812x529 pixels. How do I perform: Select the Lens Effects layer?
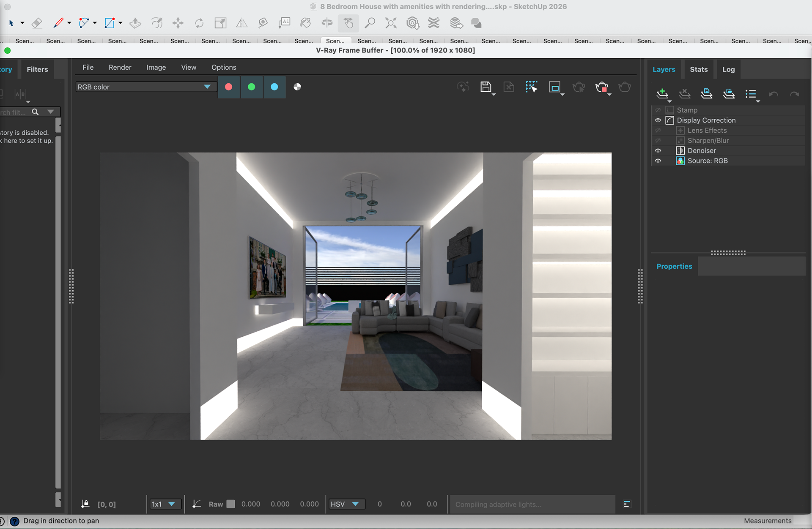point(707,131)
